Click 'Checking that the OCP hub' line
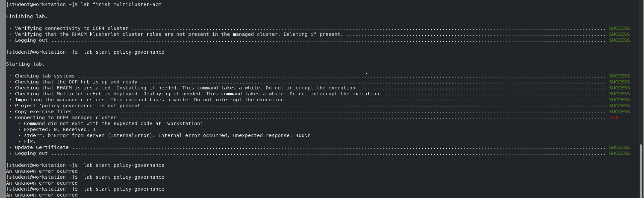The height and width of the screenshot is (198, 644). [x=76, y=82]
